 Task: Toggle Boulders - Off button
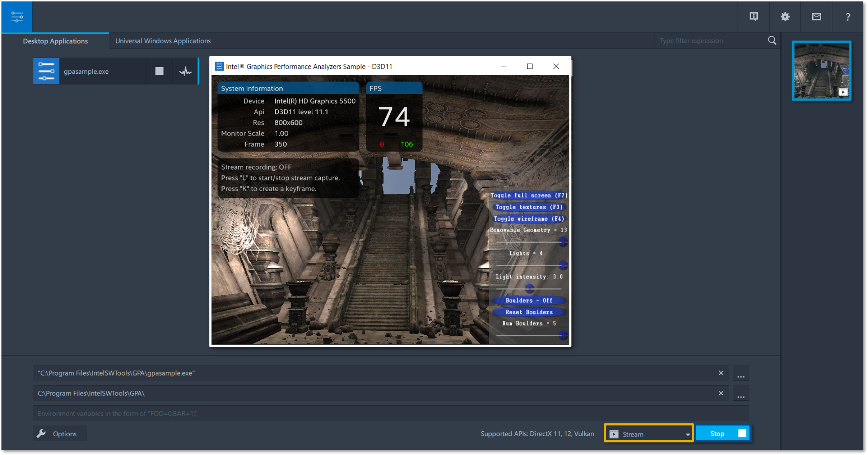point(529,300)
